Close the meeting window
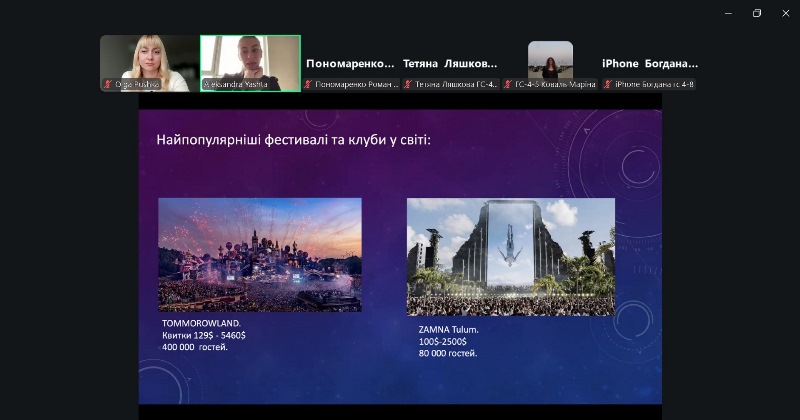800x420 pixels. [x=786, y=13]
